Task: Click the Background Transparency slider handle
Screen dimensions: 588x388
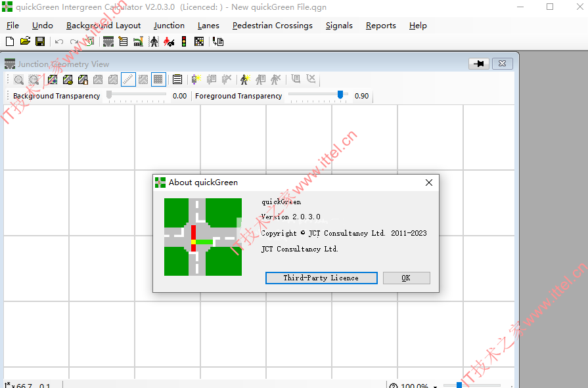Action: click(109, 95)
